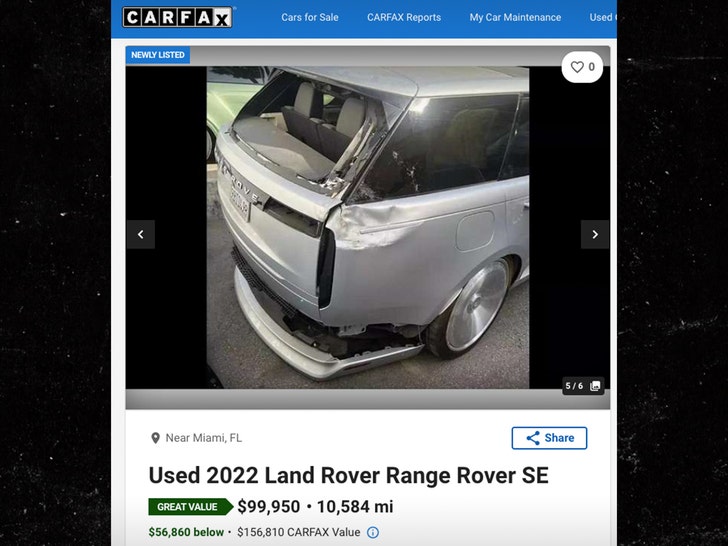Open the CARFAX Reports menu
This screenshot has width=728, height=546.
tap(404, 18)
